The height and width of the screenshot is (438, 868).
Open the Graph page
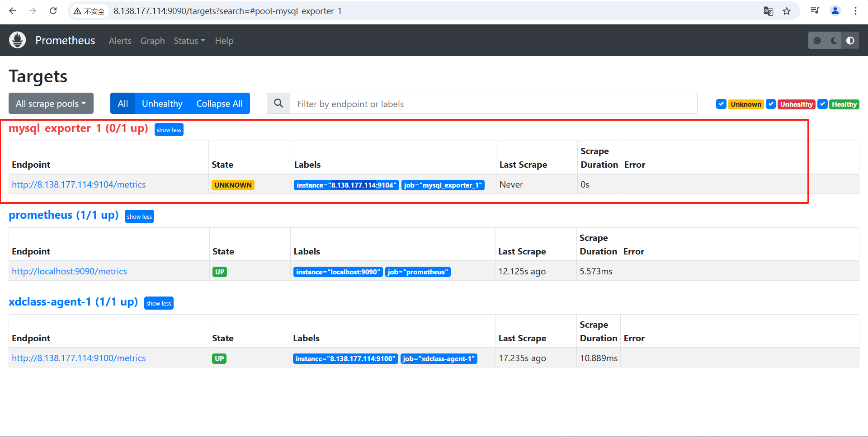(153, 41)
